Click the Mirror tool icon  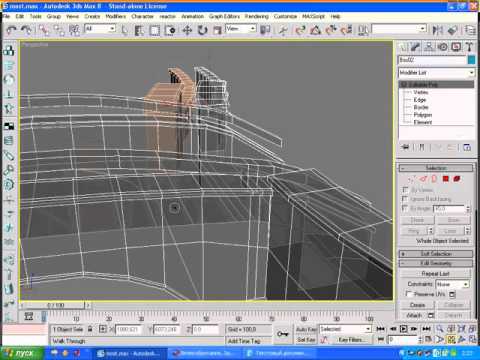coord(437,30)
